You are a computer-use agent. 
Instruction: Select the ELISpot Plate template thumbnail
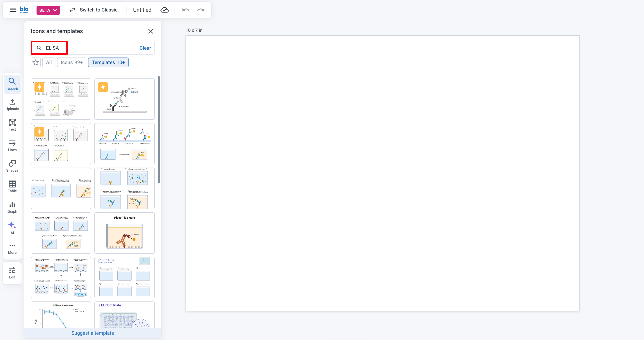coord(124,315)
